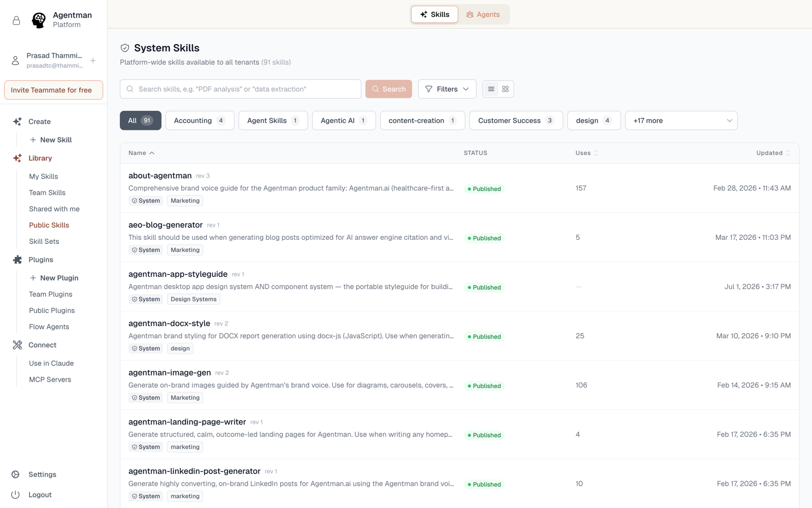The image size is (812, 508).
Task: Open the agentman-image-gen skill
Action: click(x=170, y=372)
